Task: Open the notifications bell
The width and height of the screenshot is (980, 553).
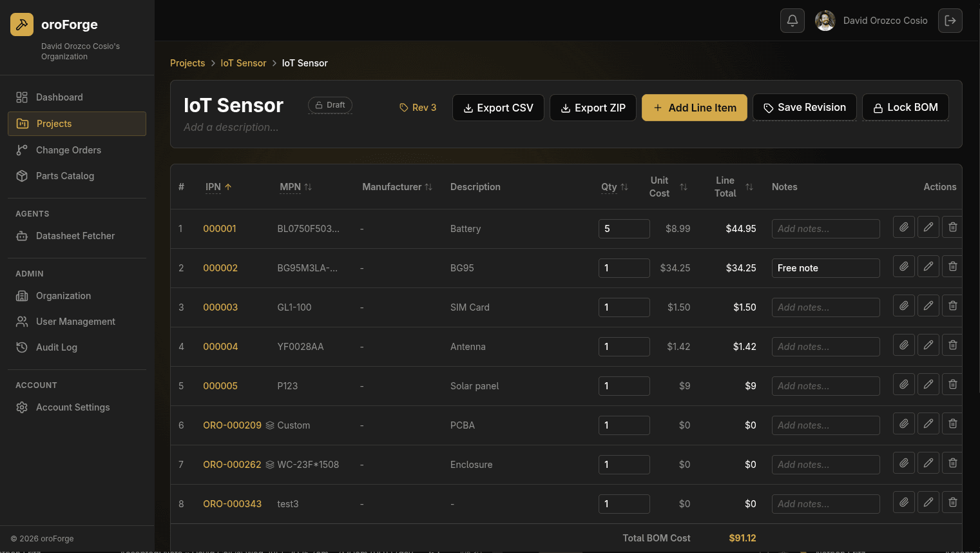Action: point(793,21)
